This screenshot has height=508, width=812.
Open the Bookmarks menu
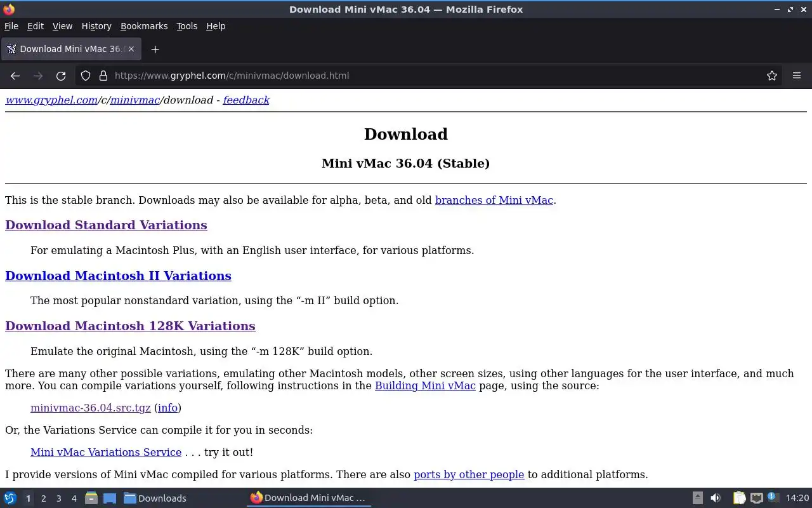point(144,26)
